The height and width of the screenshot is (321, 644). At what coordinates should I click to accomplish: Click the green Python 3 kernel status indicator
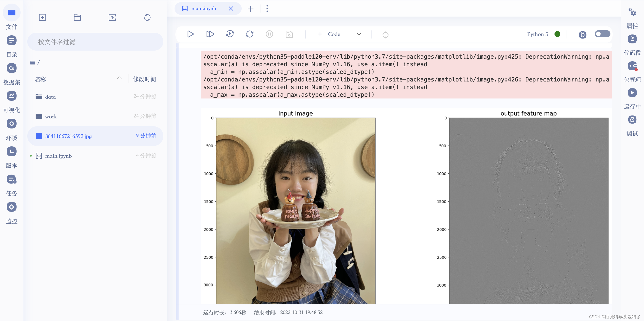click(x=557, y=34)
